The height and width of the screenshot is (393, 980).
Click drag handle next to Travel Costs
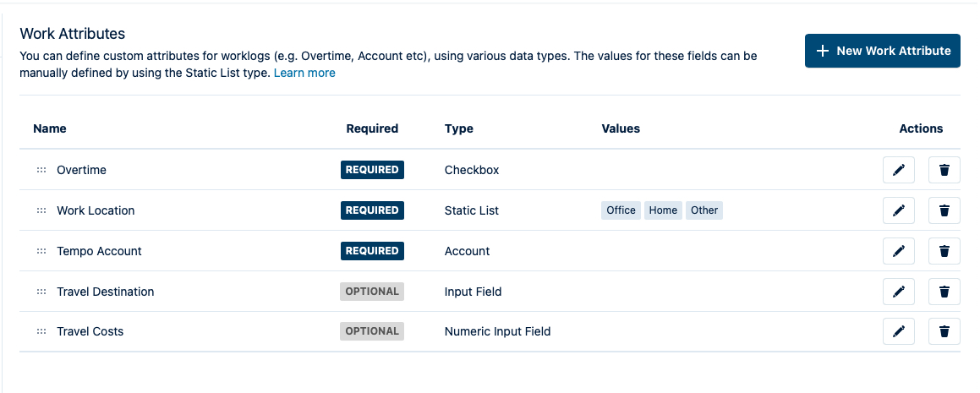41,331
